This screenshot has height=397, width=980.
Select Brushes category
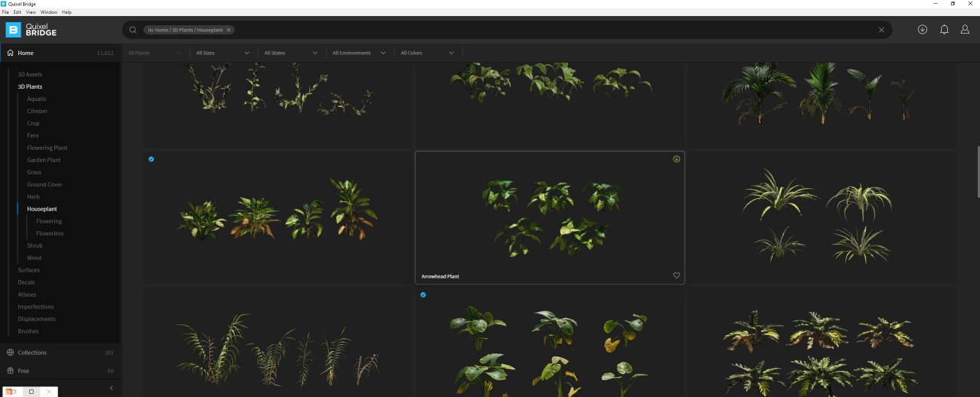tap(28, 331)
